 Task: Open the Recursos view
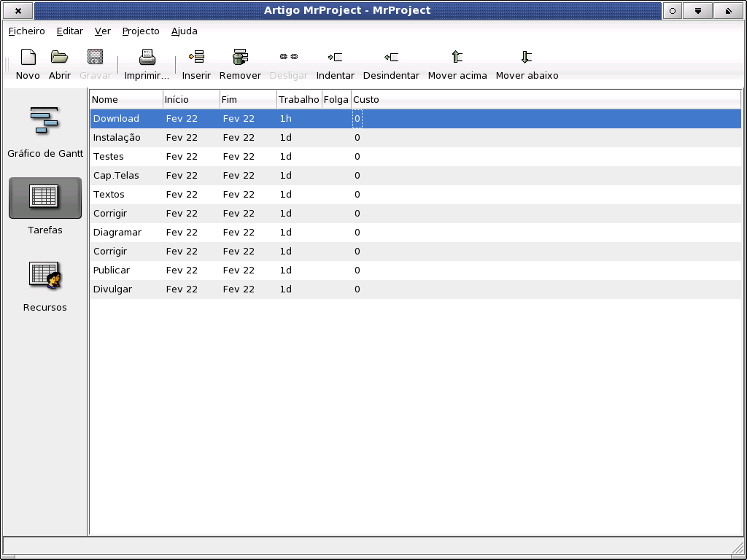[x=45, y=286]
